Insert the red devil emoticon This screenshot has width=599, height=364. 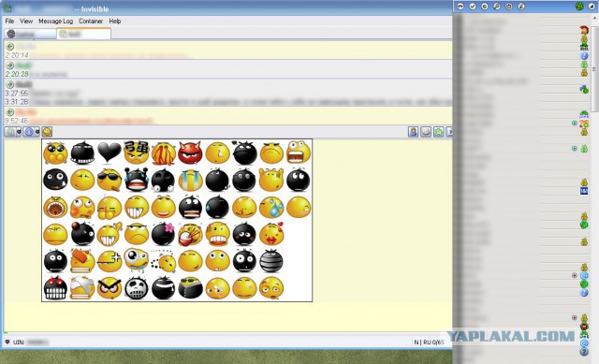tap(190, 153)
